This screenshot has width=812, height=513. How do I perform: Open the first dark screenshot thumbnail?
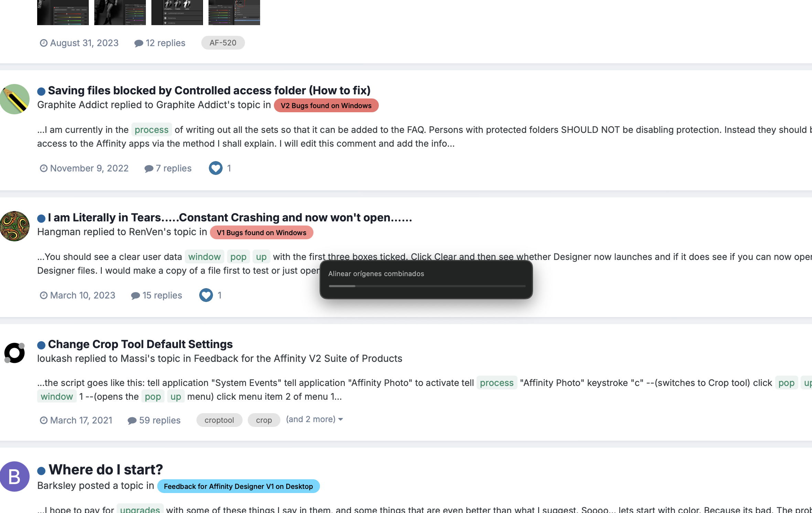(63, 12)
